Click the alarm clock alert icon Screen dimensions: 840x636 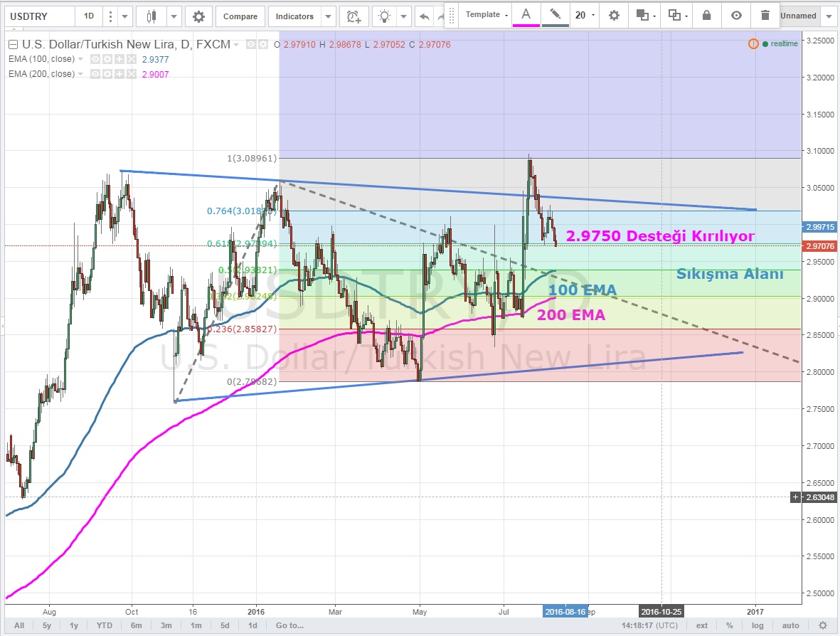(353, 16)
